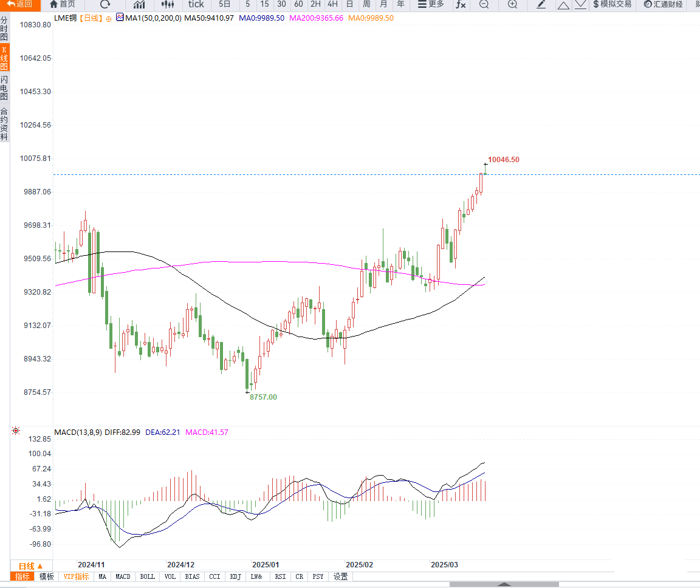Image resolution: width=700 pixels, height=588 pixels.
Task: Select the MACD indicator button
Action: click(x=123, y=577)
